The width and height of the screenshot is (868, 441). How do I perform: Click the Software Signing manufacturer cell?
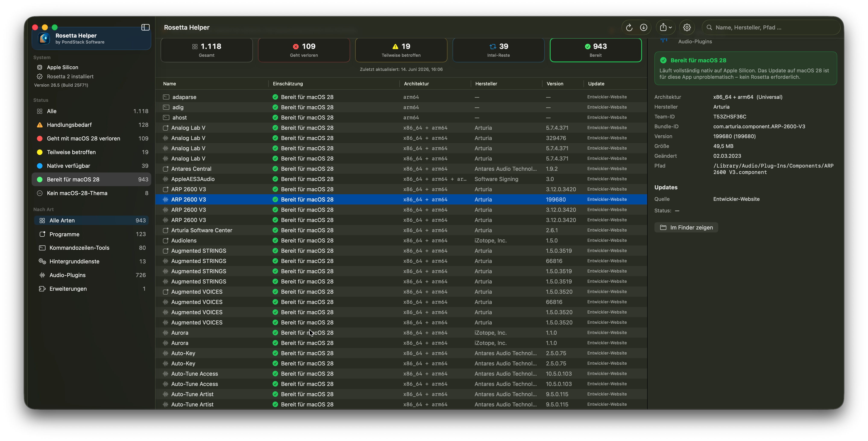pos(496,179)
